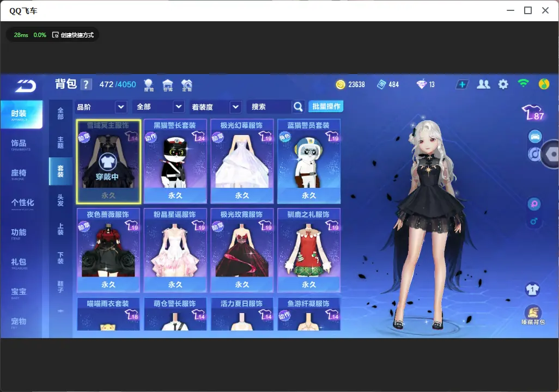Select the 下装 bottom sub-category
The width and height of the screenshot is (559, 392).
60,258
